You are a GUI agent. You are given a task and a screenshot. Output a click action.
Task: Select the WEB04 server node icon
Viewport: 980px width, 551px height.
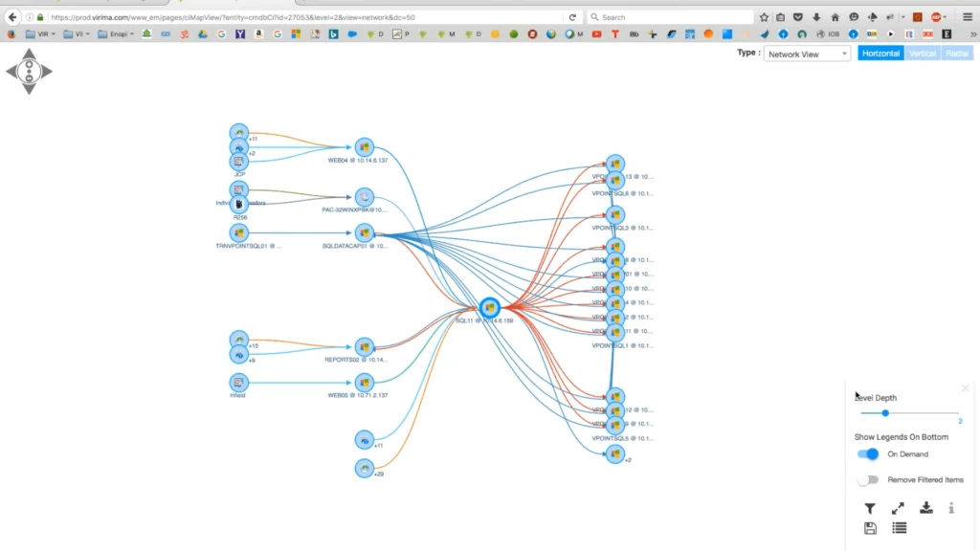pos(365,145)
